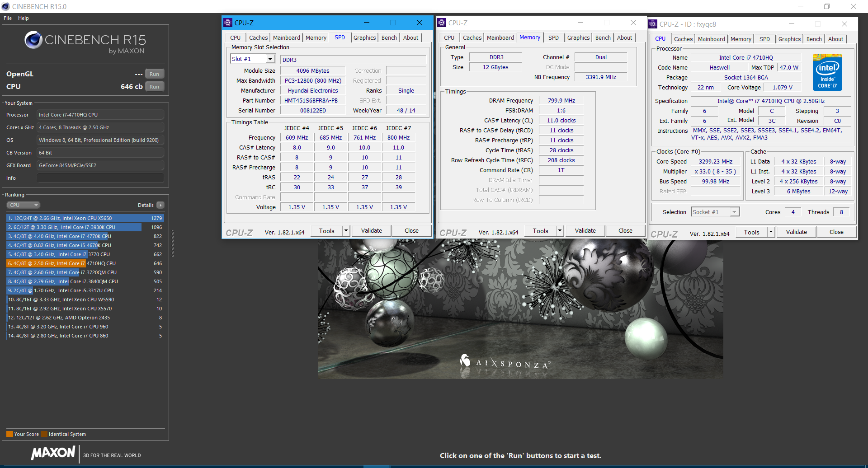Click part number HMT451S6BFR8A-PB

point(313,100)
